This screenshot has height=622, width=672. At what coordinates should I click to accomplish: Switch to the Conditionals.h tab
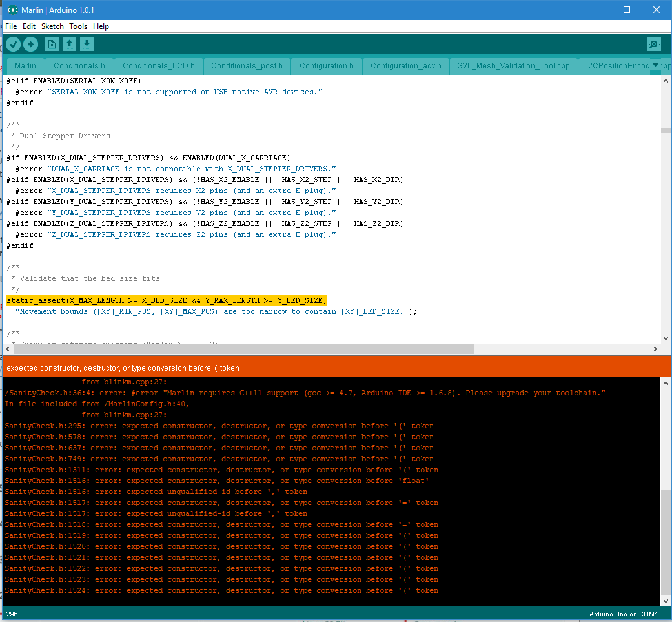(79, 66)
